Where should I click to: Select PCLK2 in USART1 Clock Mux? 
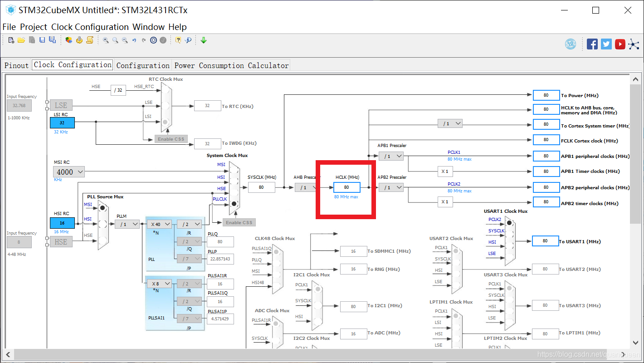510,222
